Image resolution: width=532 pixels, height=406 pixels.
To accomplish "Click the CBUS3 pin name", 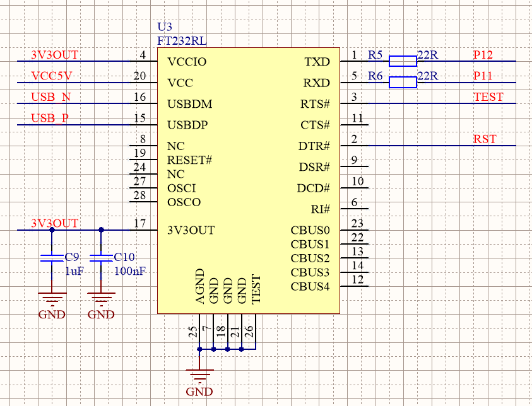I will [310, 272].
